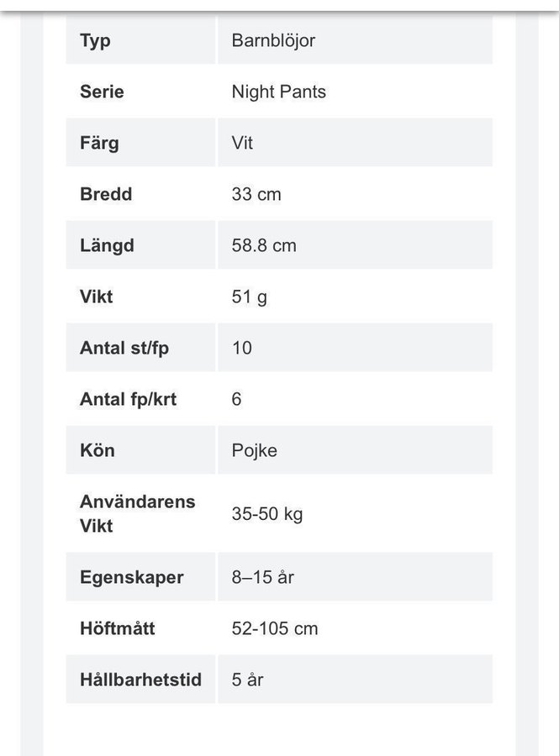This screenshot has width=559, height=756.
Task: Select the 'Night Pants' text
Action: tap(278, 92)
